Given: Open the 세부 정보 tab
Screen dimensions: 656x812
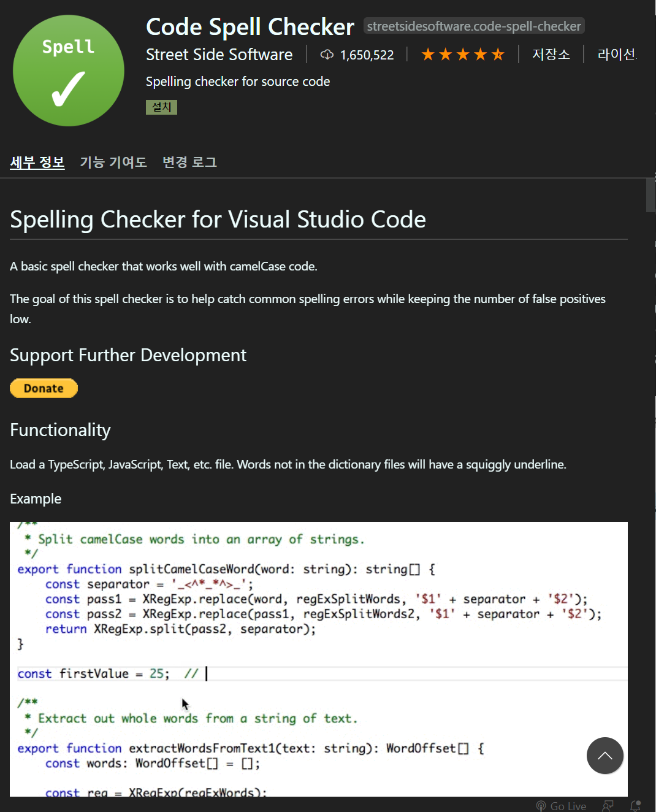Looking at the screenshot, I should click(x=37, y=163).
